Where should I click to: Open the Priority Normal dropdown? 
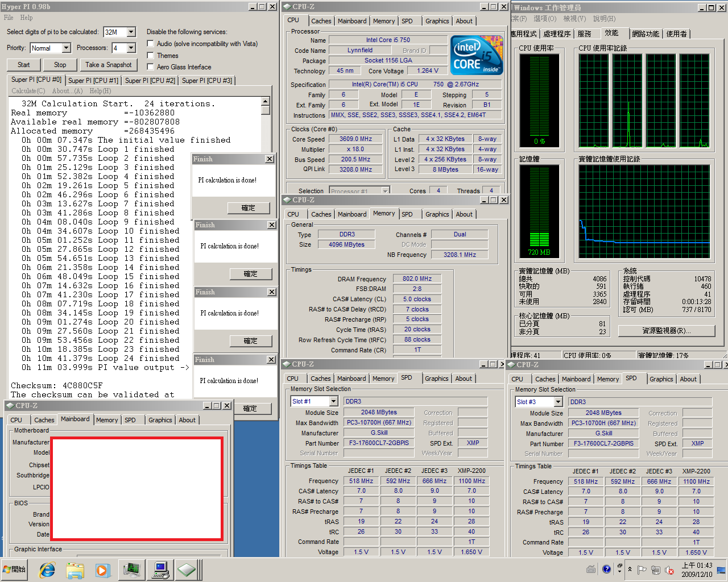[66, 48]
